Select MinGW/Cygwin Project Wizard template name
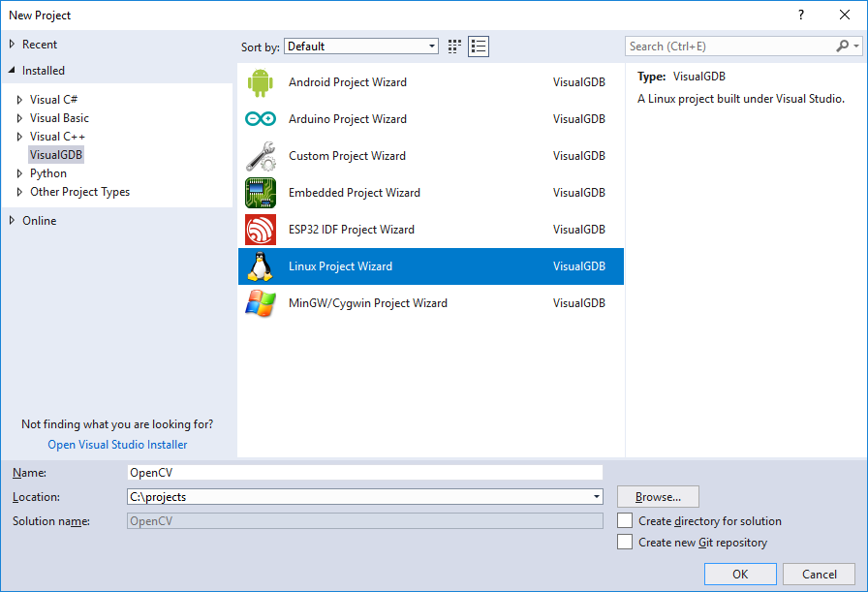Screen dimensions: 868x592 pyautogui.click(x=368, y=303)
